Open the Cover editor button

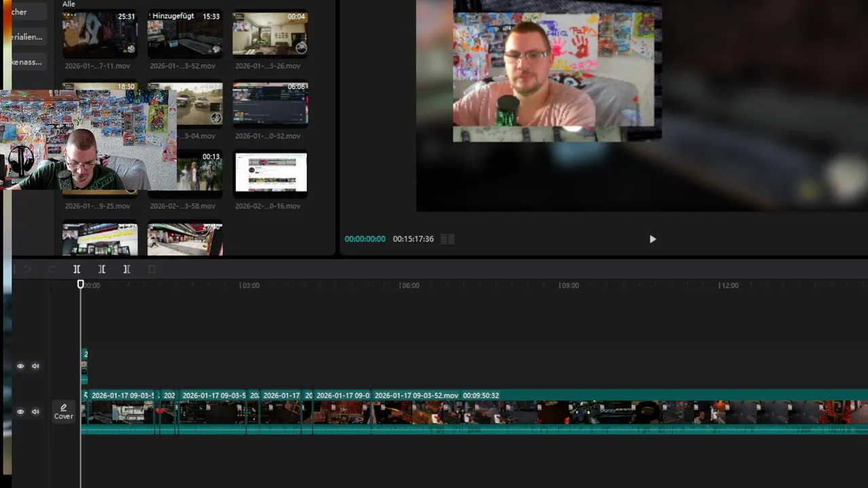[64, 411]
